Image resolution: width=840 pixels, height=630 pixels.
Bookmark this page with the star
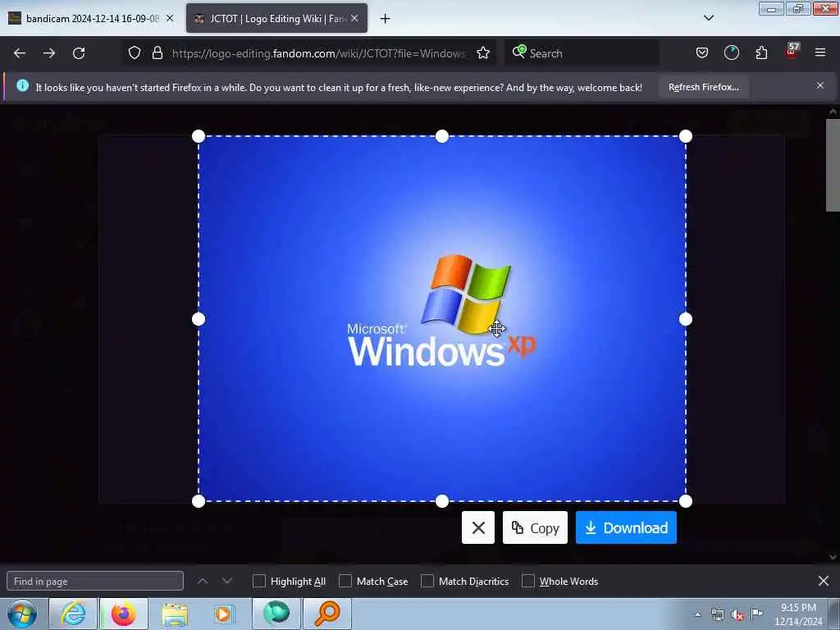click(x=483, y=53)
